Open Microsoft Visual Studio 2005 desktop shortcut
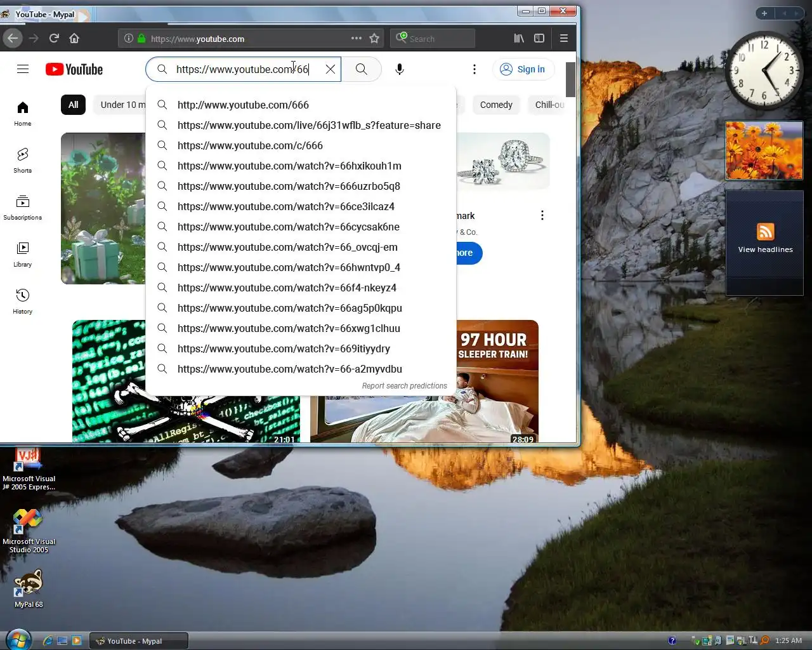Screen dimensions: 812x650 (29, 531)
